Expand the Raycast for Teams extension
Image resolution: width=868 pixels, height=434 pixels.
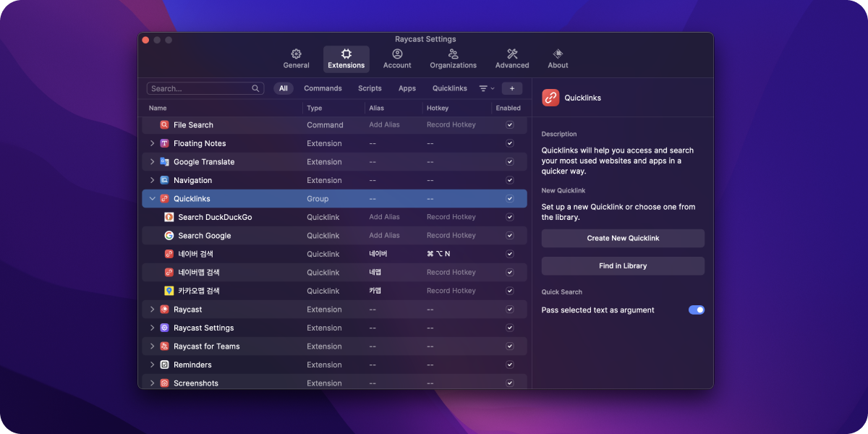point(152,346)
